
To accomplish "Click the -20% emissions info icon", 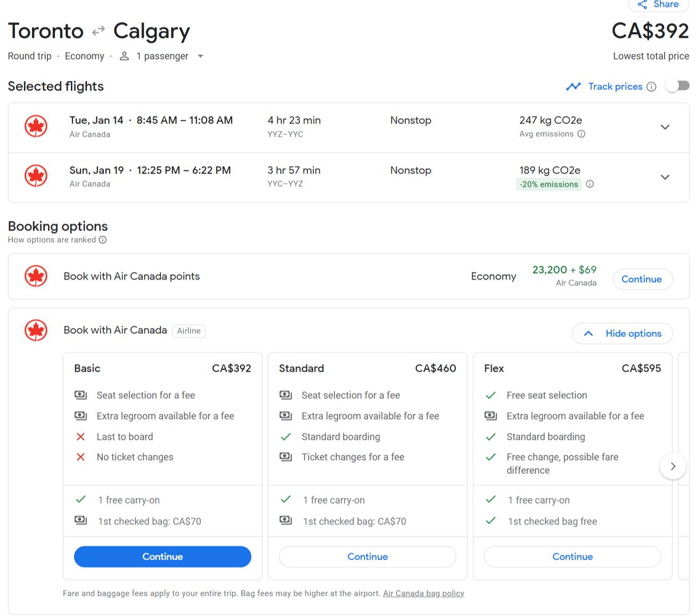I will [590, 184].
